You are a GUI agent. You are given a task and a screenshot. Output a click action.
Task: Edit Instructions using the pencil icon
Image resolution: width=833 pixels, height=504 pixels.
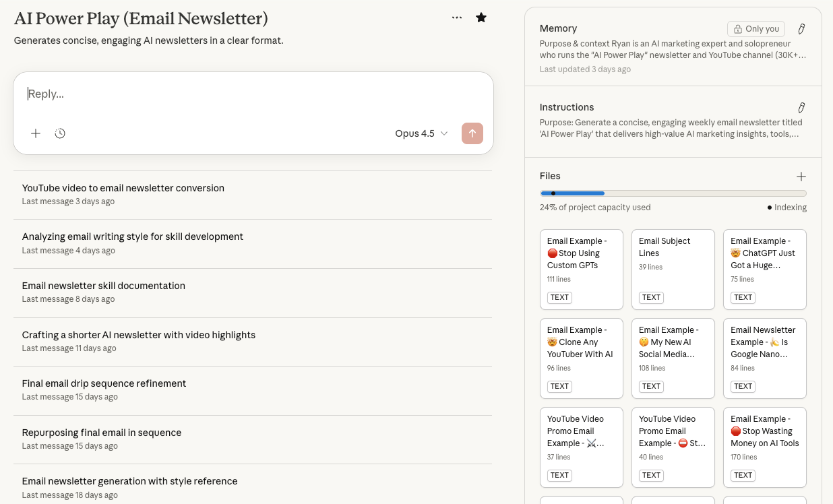(x=801, y=108)
